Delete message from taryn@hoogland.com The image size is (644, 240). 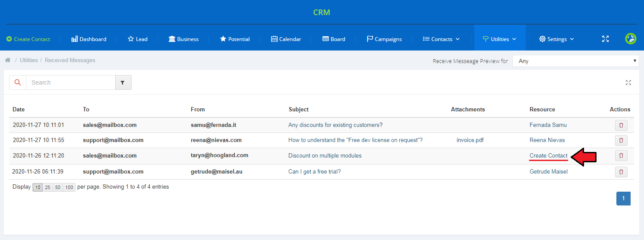point(621,155)
